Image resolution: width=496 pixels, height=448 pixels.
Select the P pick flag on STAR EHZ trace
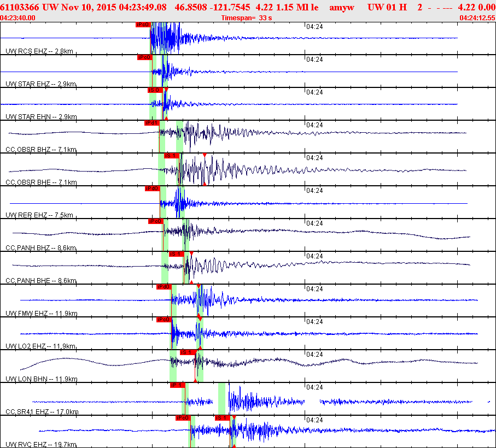point(144,57)
